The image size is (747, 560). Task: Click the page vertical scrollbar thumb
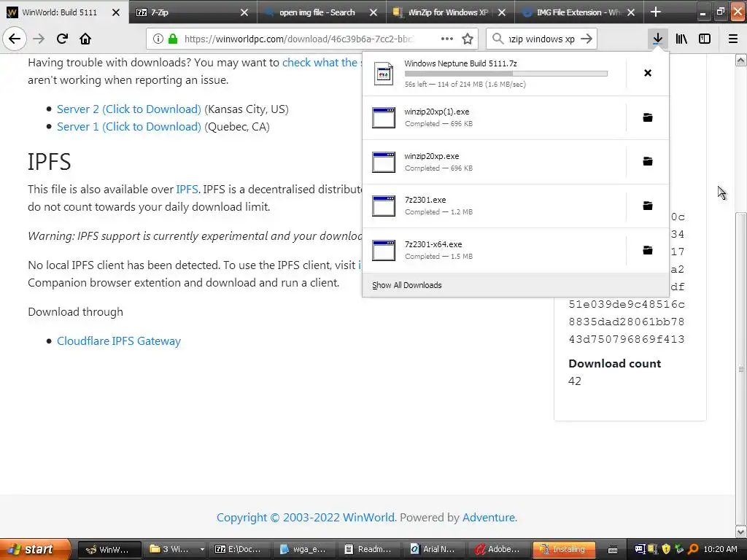pos(741,369)
